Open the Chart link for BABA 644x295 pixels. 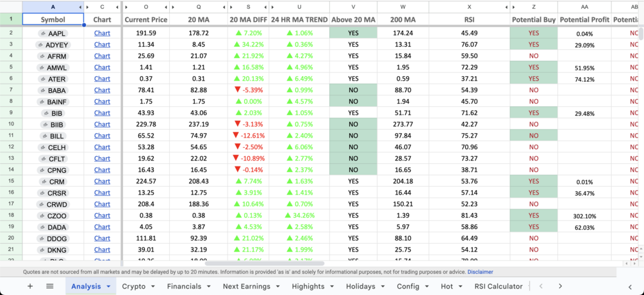(x=102, y=90)
